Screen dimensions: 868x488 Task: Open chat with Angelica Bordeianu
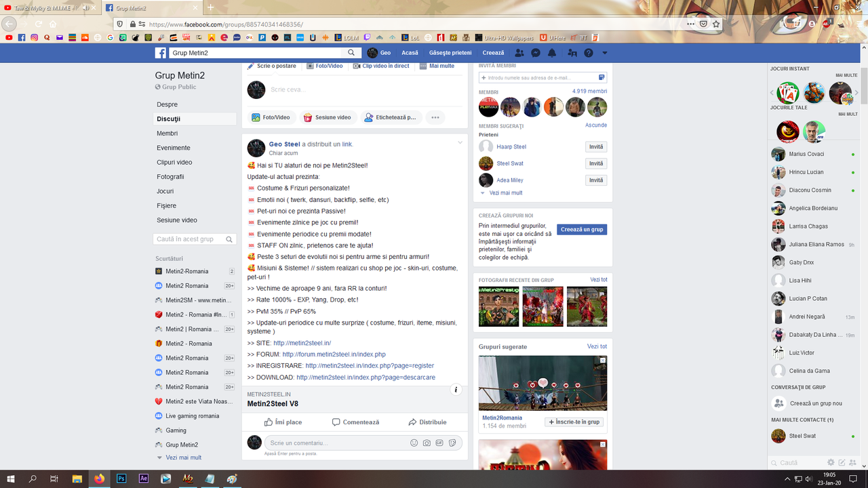point(812,208)
